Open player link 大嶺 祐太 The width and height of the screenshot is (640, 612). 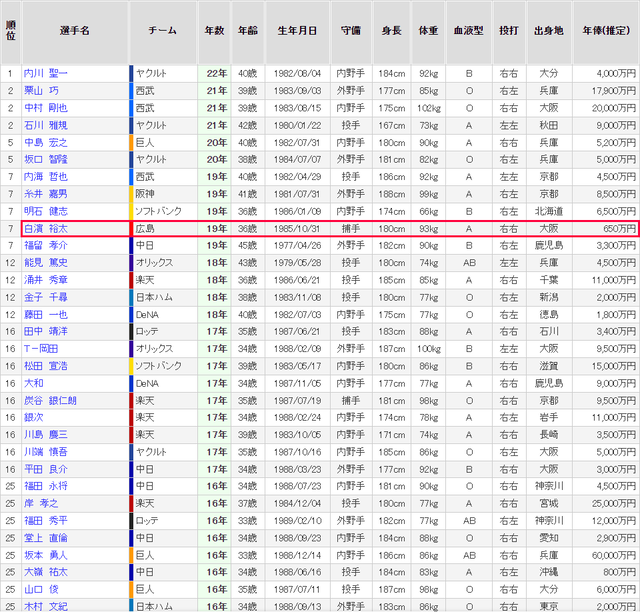click(x=46, y=572)
